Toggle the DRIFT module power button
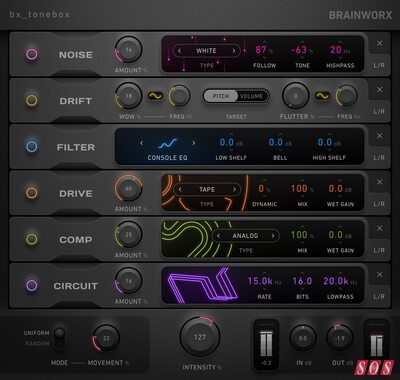 tap(32, 100)
